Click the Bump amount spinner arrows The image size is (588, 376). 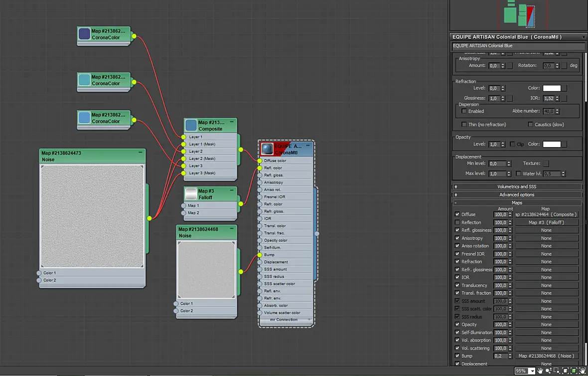click(510, 356)
